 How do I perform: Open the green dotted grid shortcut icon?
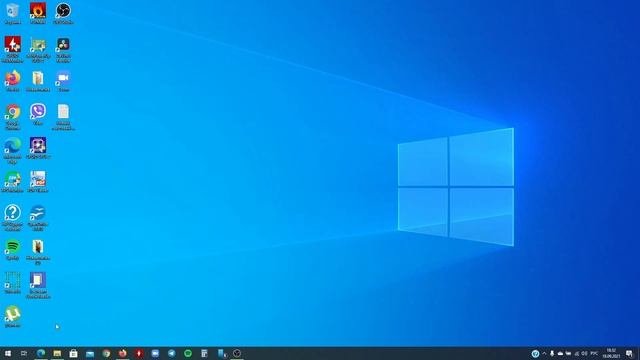click(x=13, y=282)
